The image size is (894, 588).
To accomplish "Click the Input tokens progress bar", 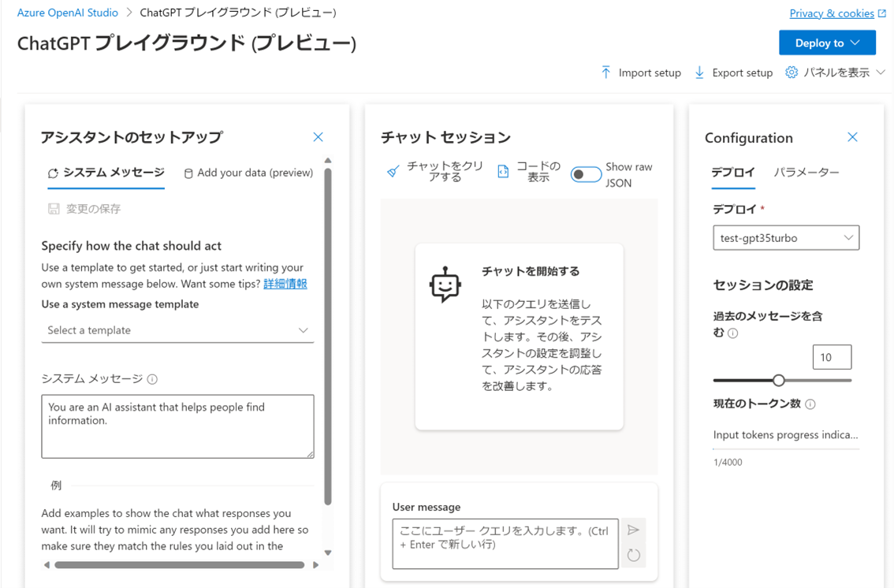I will pyautogui.click(x=786, y=449).
